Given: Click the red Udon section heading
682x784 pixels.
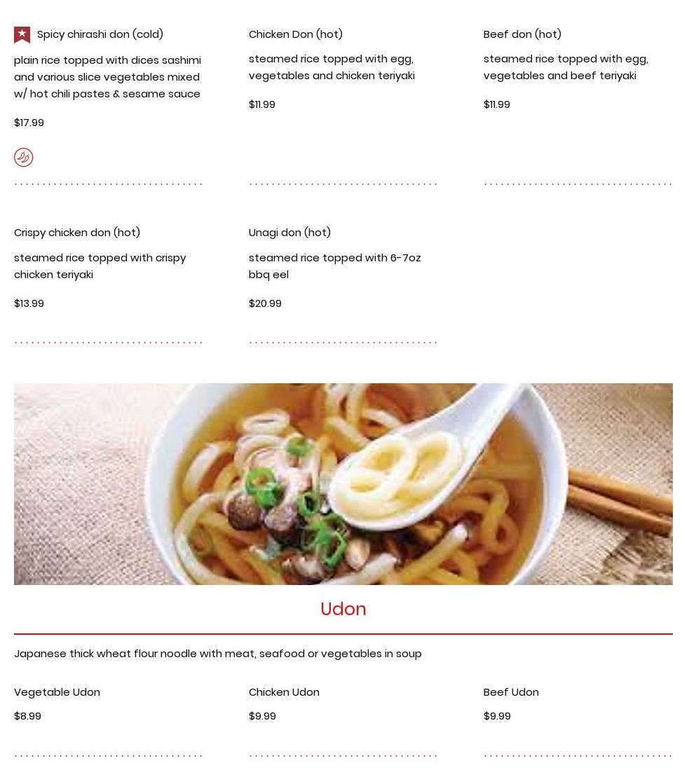Looking at the screenshot, I should tap(343, 609).
